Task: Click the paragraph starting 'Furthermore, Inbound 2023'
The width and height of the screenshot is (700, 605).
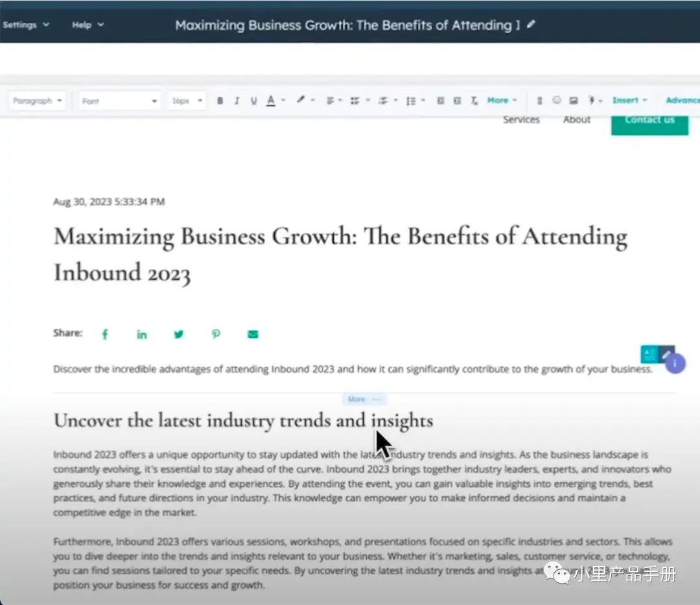Action: click(362, 563)
